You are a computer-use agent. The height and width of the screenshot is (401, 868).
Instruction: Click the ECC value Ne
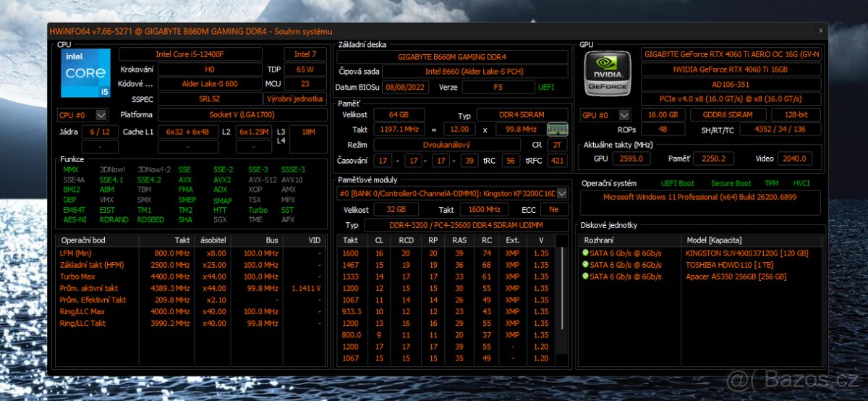point(554,209)
